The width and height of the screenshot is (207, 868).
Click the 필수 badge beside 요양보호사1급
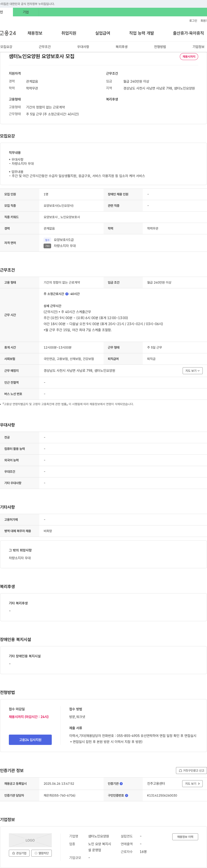pos(47,240)
